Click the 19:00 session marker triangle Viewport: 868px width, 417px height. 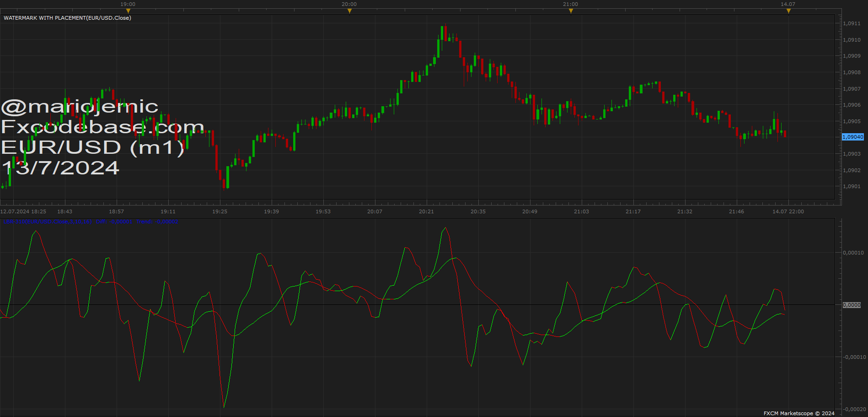click(128, 11)
